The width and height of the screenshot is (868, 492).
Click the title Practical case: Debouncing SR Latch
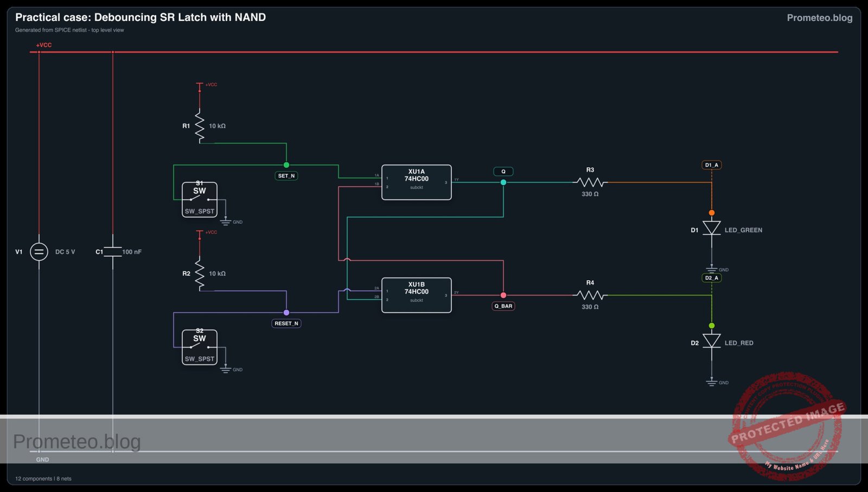pos(141,17)
